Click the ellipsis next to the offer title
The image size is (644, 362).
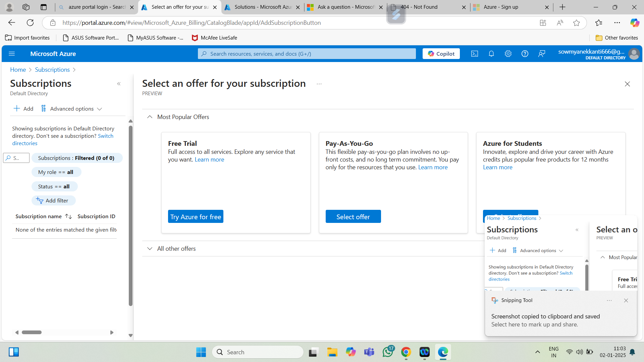(x=319, y=84)
